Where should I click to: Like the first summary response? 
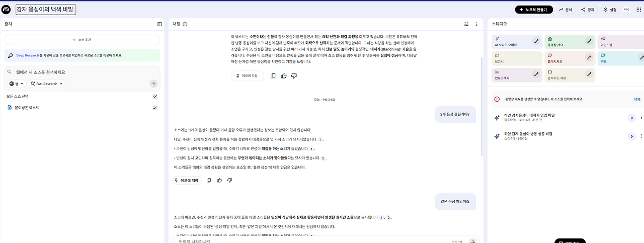[284, 76]
